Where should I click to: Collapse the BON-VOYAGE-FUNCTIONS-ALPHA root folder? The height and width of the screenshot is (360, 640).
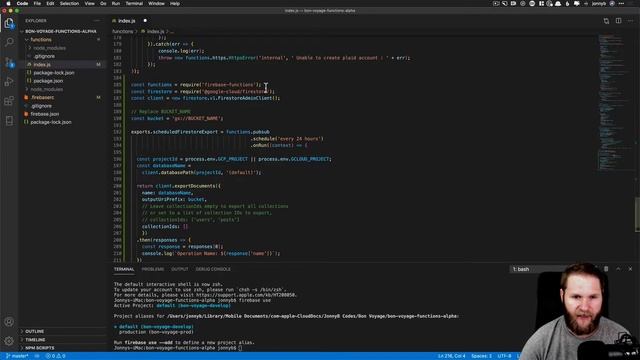[60, 31]
